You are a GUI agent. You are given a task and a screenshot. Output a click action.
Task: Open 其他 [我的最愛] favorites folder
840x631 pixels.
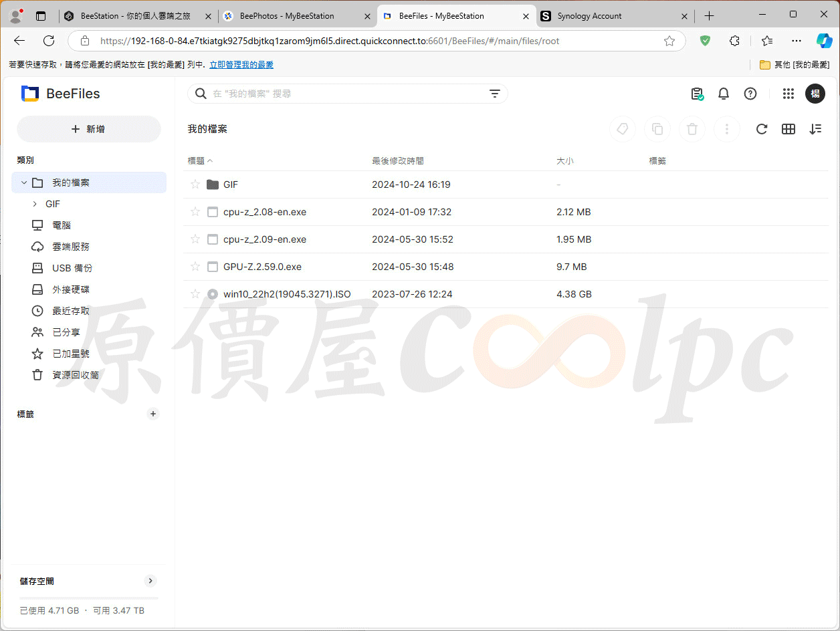(795, 65)
